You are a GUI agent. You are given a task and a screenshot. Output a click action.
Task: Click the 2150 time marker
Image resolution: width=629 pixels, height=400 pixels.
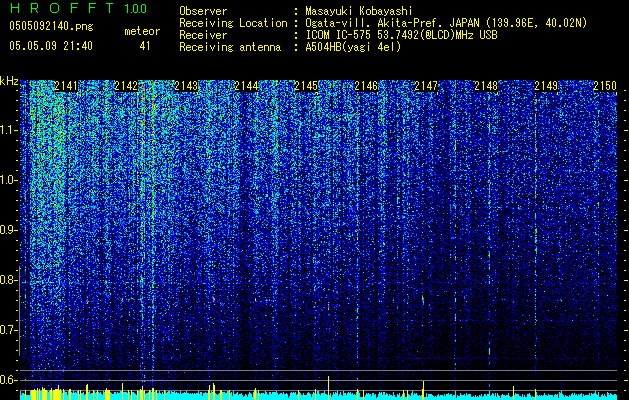(605, 86)
